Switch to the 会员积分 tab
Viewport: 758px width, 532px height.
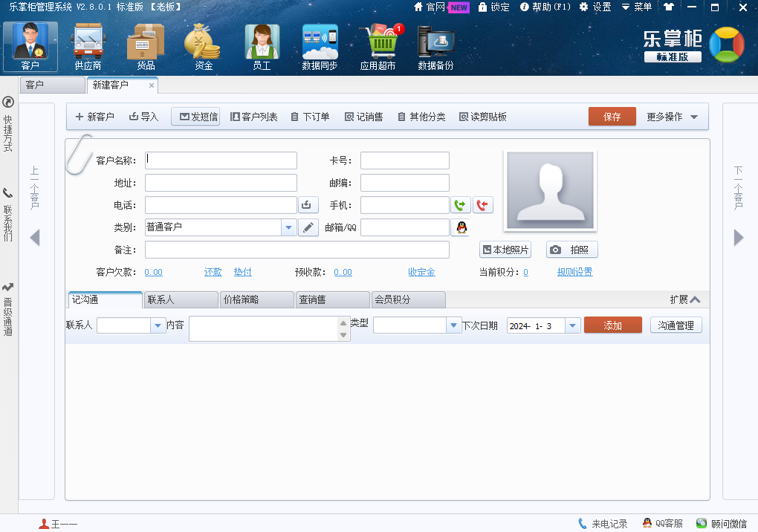(407, 299)
